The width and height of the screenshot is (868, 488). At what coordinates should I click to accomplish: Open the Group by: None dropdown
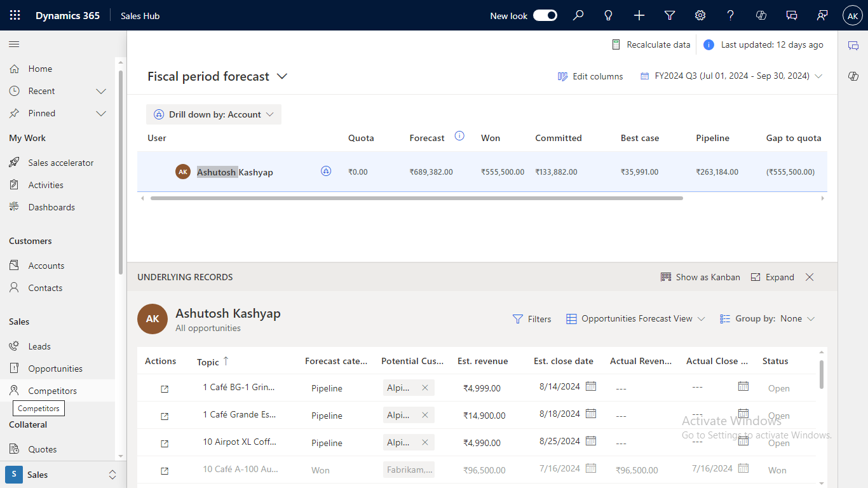767,319
